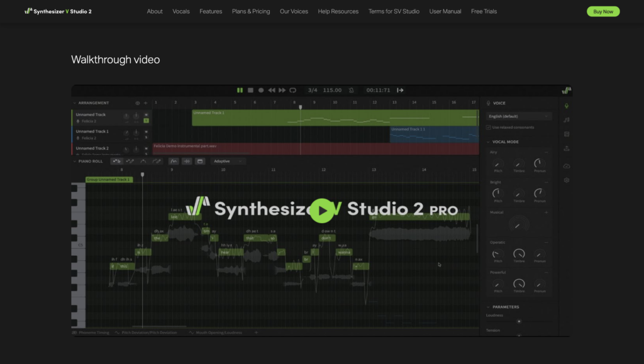The image size is (644, 364).
Task: Mute Unnamed Track 1
Action: (x=146, y=132)
